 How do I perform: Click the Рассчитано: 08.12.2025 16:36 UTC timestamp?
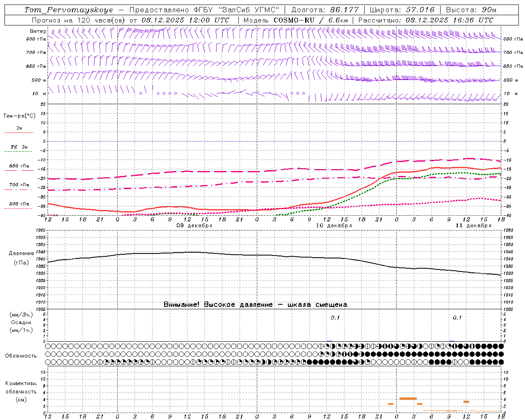(x=426, y=20)
